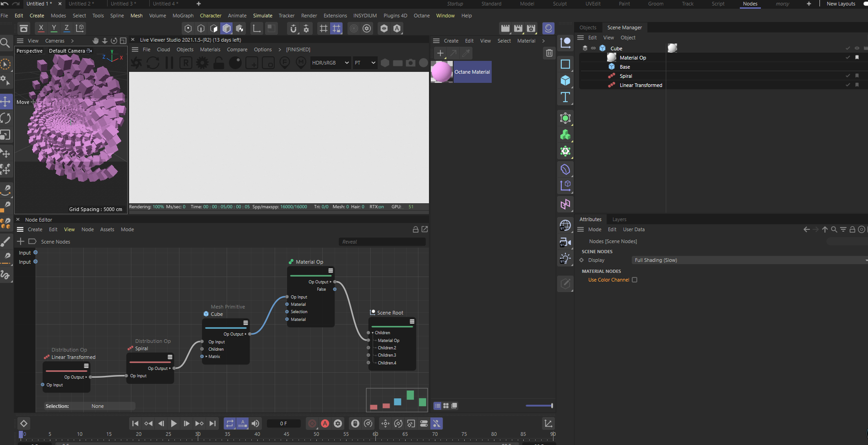Click the trash icon in material manager
Screen dimensions: 868x445
549,53
